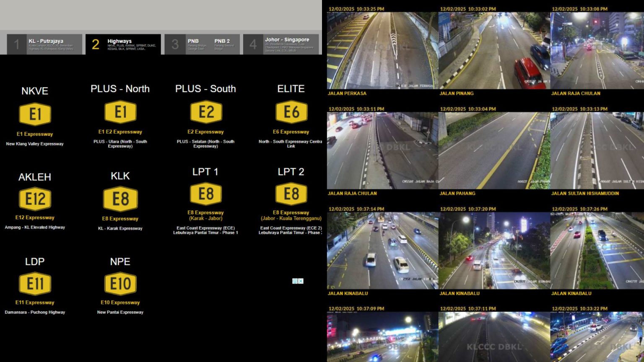This screenshot has width=644, height=362.
Task: Click the KLK E8 expressway shield icon
Action: 120,199
